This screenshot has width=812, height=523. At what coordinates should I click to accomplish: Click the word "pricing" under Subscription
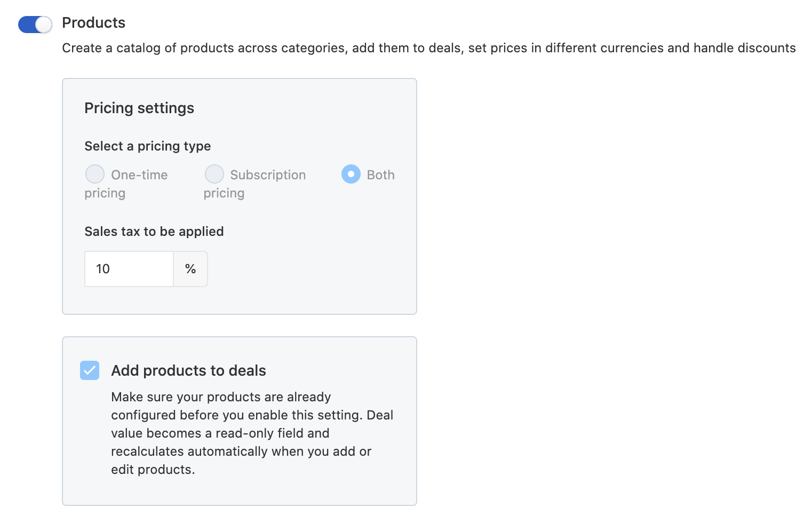(224, 193)
